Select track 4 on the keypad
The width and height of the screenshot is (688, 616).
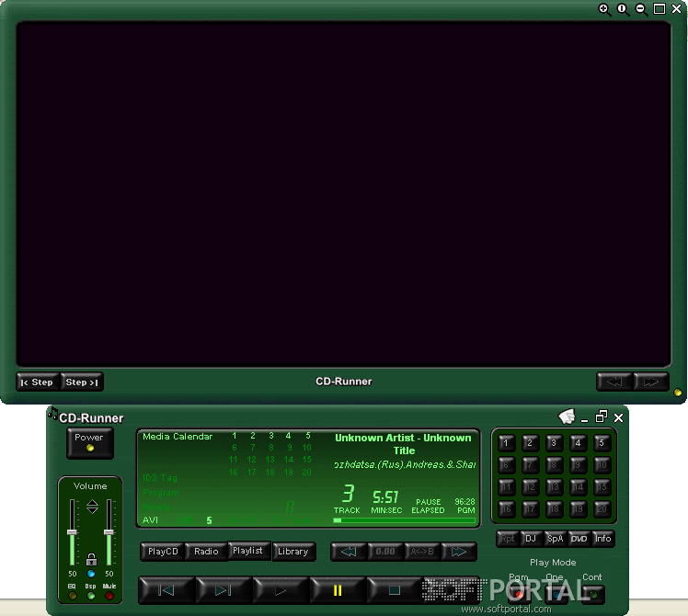(x=579, y=443)
